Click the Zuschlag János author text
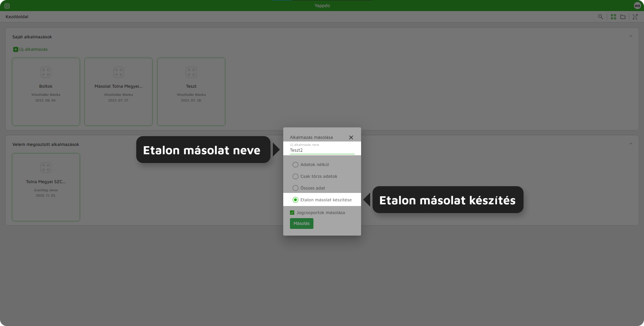 click(x=46, y=190)
